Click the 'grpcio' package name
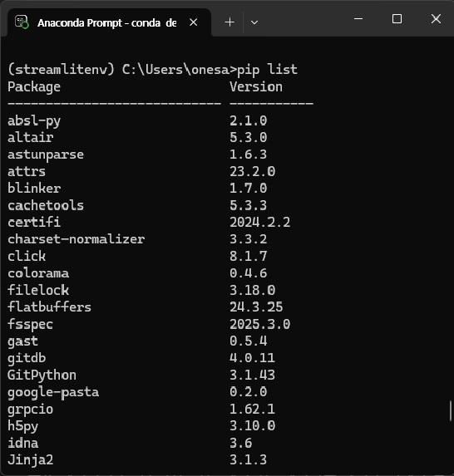 click(31, 410)
